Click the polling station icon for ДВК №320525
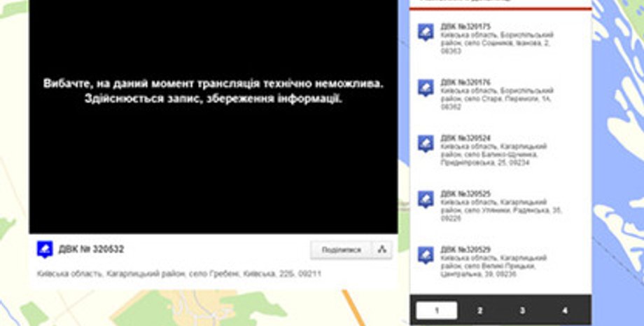This screenshot has height=326, width=644. coord(426,199)
